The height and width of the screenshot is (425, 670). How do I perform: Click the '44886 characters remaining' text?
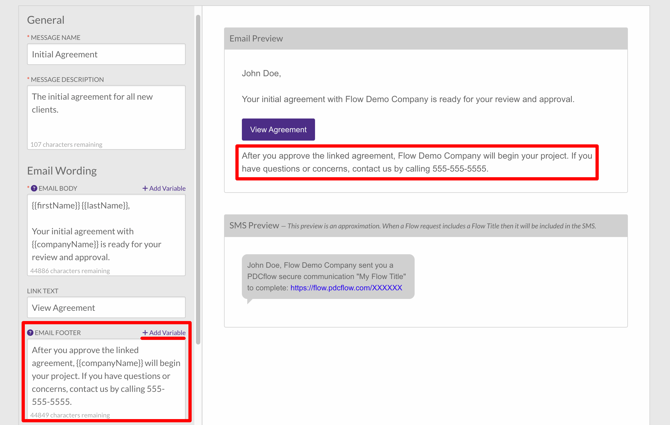pyautogui.click(x=70, y=271)
